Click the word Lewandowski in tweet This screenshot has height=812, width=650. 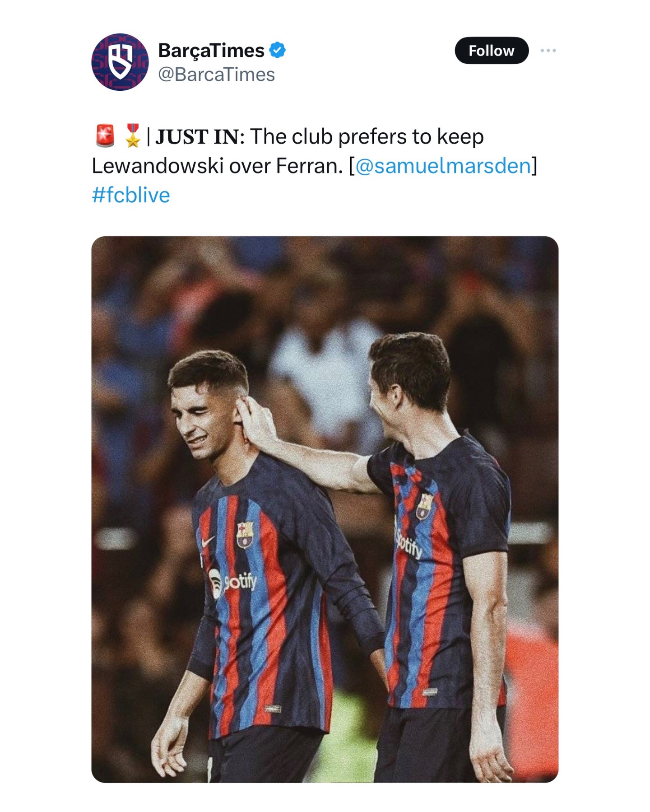(x=158, y=166)
